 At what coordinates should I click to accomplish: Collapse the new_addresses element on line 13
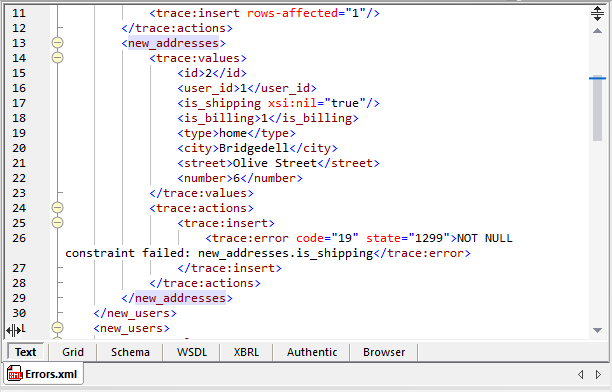click(x=57, y=43)
